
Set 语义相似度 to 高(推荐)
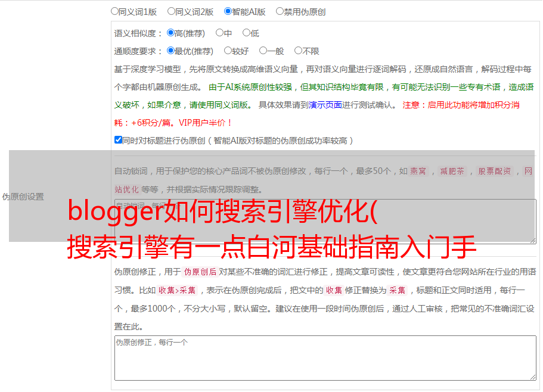coord(170,33)
